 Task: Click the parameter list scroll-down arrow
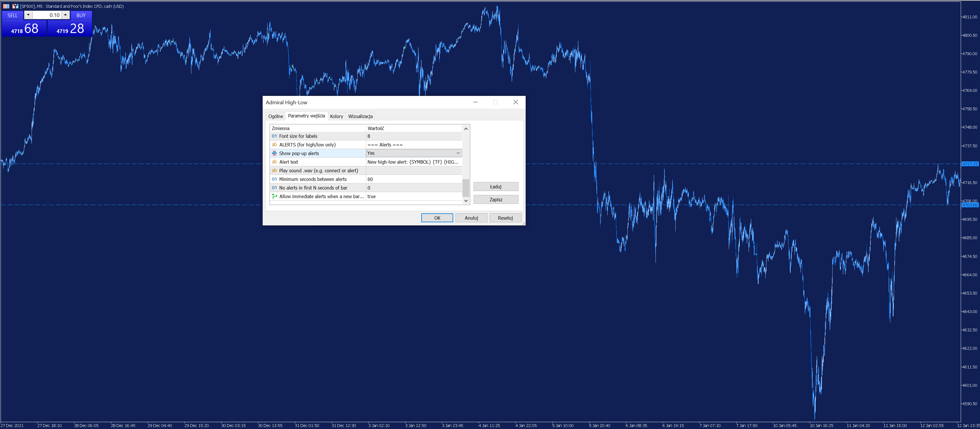(x=466, y=201)
